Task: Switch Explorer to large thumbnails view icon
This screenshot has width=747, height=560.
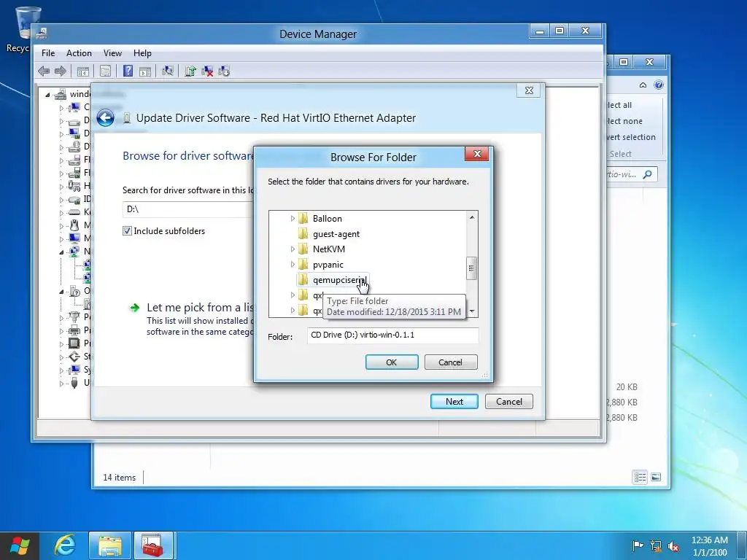Action: [x=656, y=477]
